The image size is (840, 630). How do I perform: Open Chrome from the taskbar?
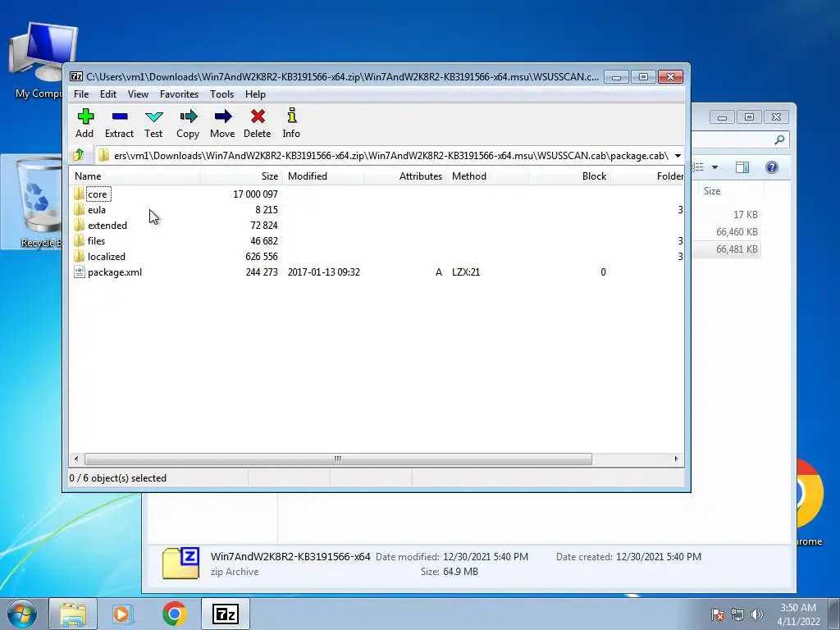pos(174,614)
